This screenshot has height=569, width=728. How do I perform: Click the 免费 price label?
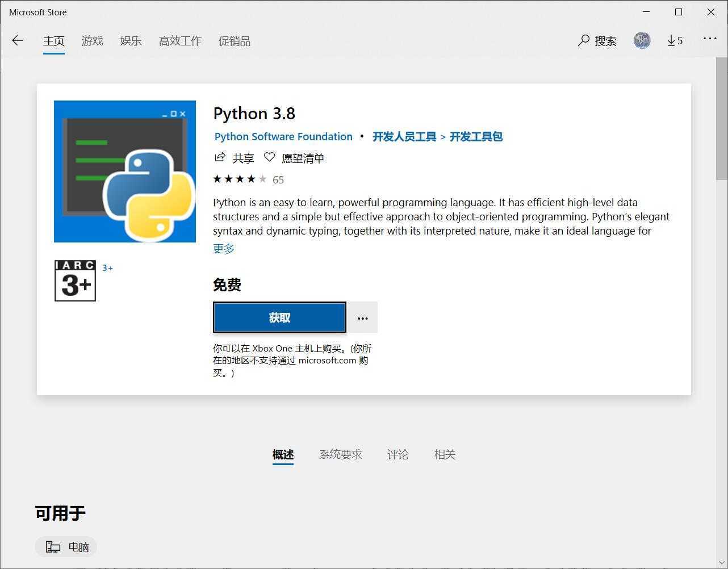(227, 284)
